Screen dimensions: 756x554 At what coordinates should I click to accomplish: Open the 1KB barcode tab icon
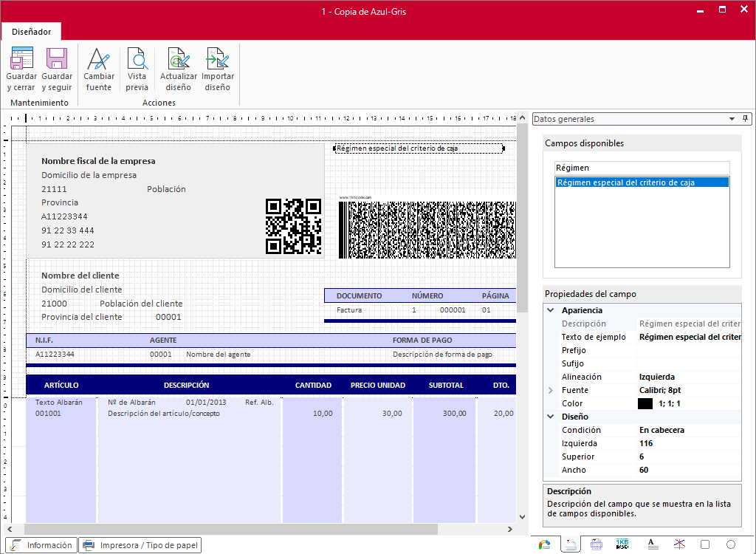tap(622, 545)
